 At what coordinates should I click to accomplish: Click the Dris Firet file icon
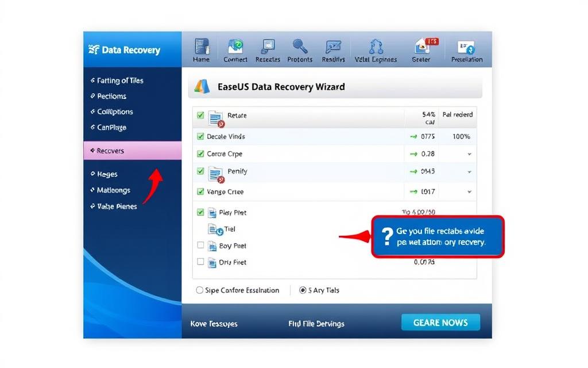212,263
